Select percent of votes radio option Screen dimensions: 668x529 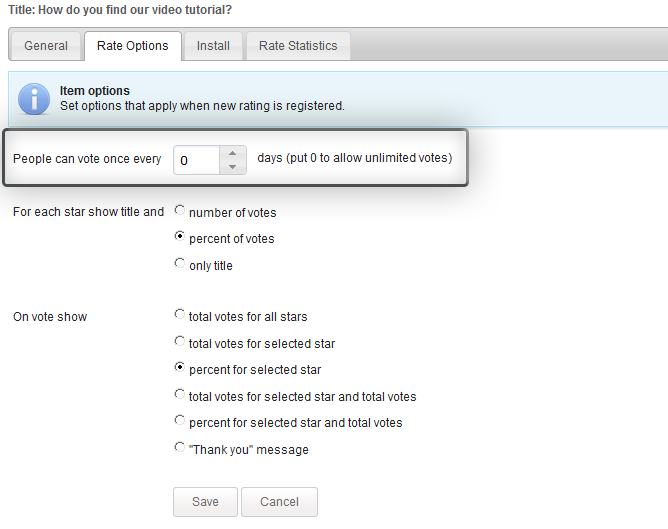[x=180, y=236]
